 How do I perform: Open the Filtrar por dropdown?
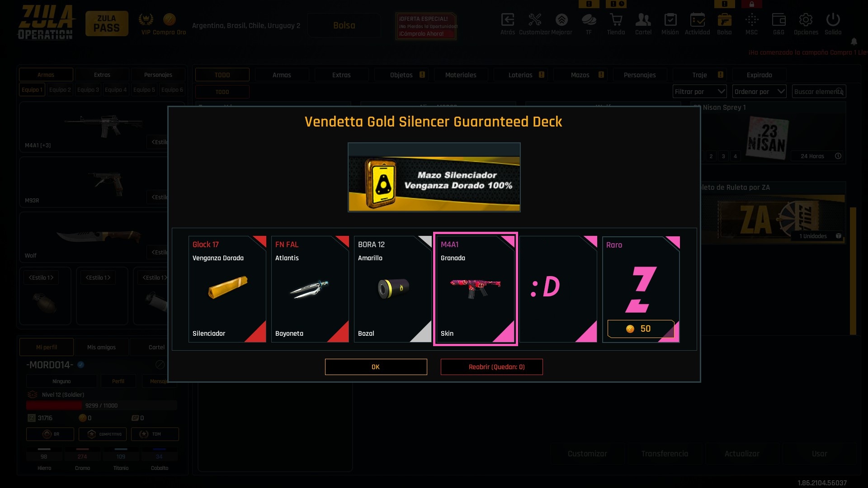click(x=699, y=91)
